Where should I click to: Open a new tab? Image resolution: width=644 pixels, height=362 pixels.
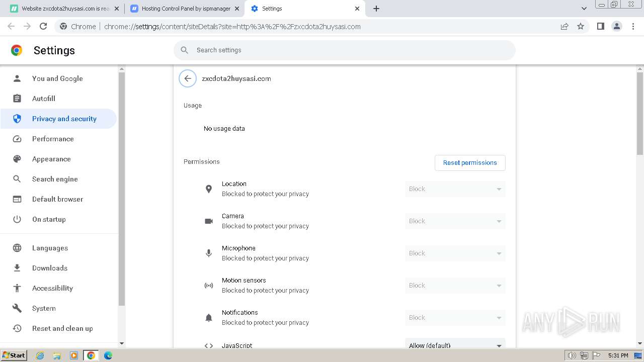[376, 9]
